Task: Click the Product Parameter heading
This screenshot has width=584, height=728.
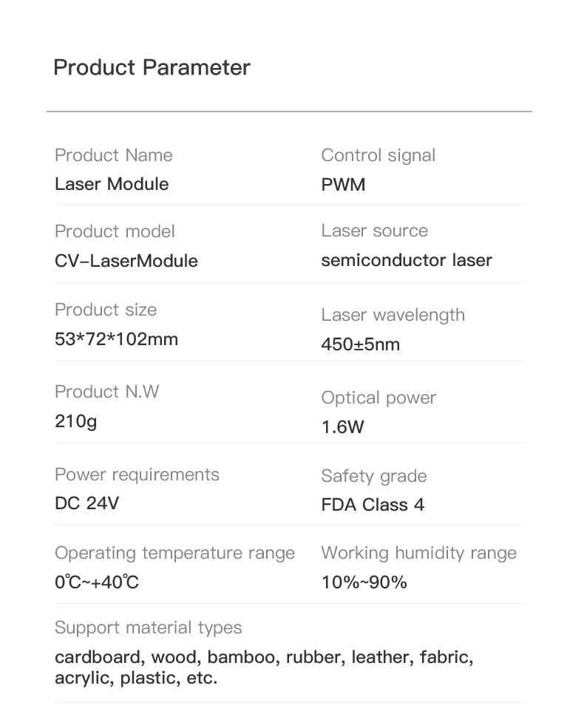Action: pyautogui.click(x=152, y=68)
